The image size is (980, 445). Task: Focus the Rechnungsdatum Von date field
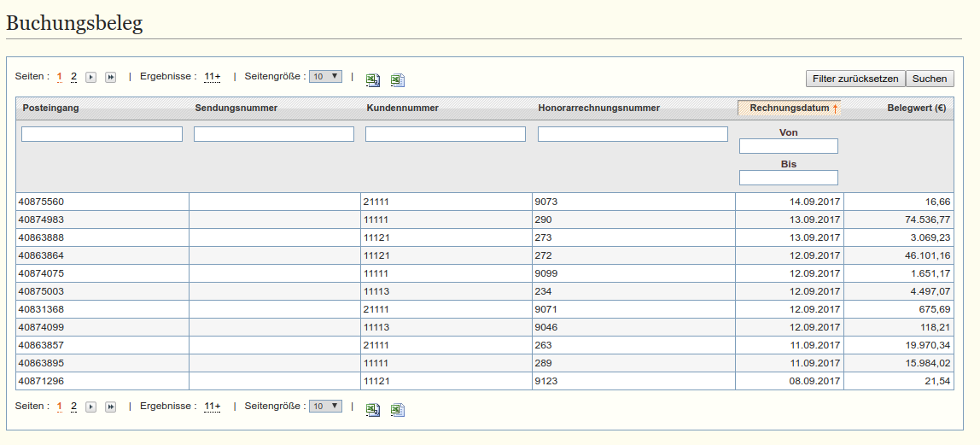coord(789,146)
